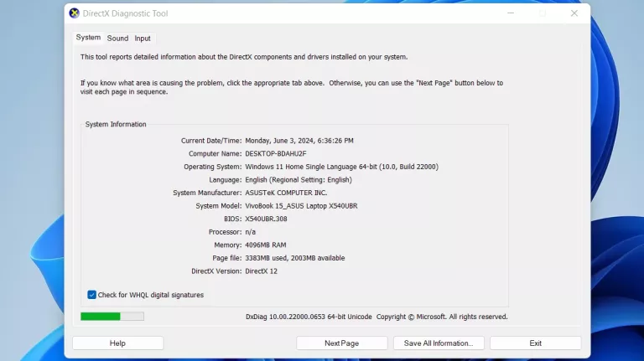Click the Windows 11 Home operating system value
The image size is (644, 361).
342,167
